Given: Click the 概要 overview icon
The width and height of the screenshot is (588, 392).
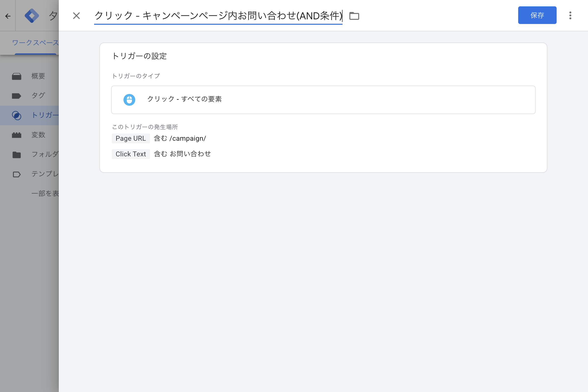Looking at the screenshot, I should point(16,76).
